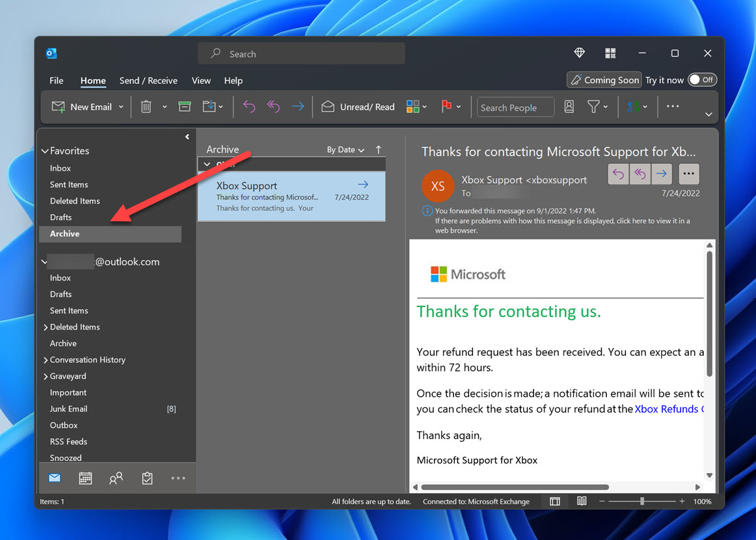Expand the Graveyard folder
Image resolution: width=756 pixels, height=540 pixels.
[46, 377]
